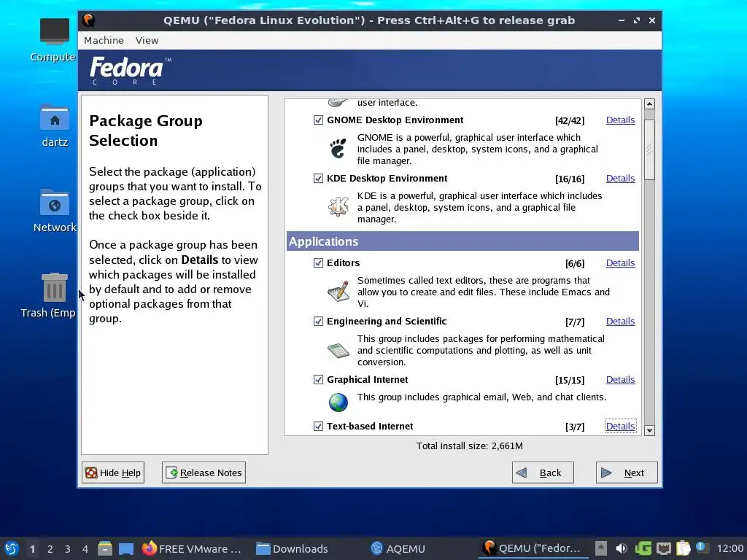Switch to workspace 1
The height and width of the screenshot is (560, 747).
32,548
